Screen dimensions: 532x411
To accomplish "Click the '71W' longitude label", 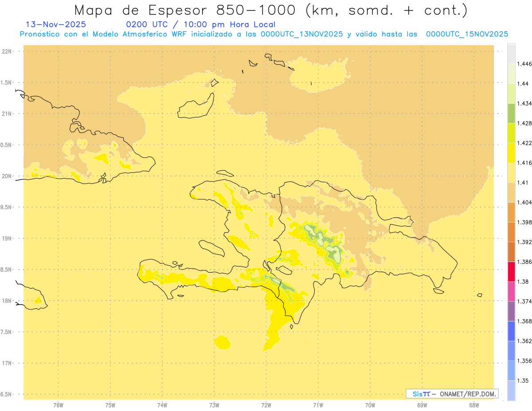I will pyautogui.click(x=318, y=405).
